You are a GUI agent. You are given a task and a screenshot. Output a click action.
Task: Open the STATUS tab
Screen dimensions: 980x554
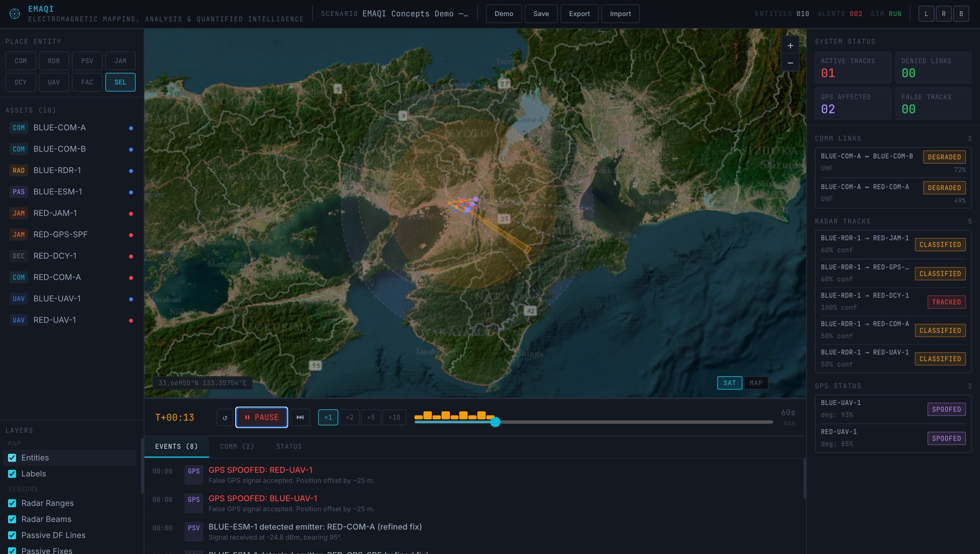[288, 447]
